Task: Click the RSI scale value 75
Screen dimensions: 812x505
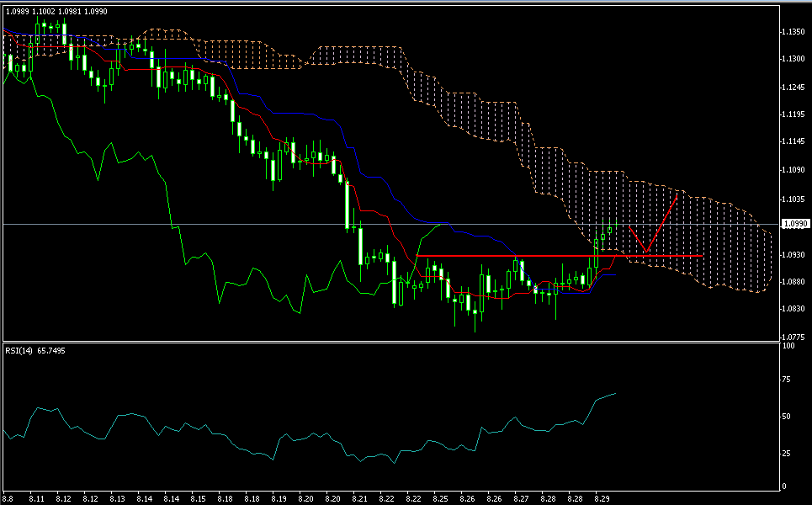Action: (x=786, y=380)
